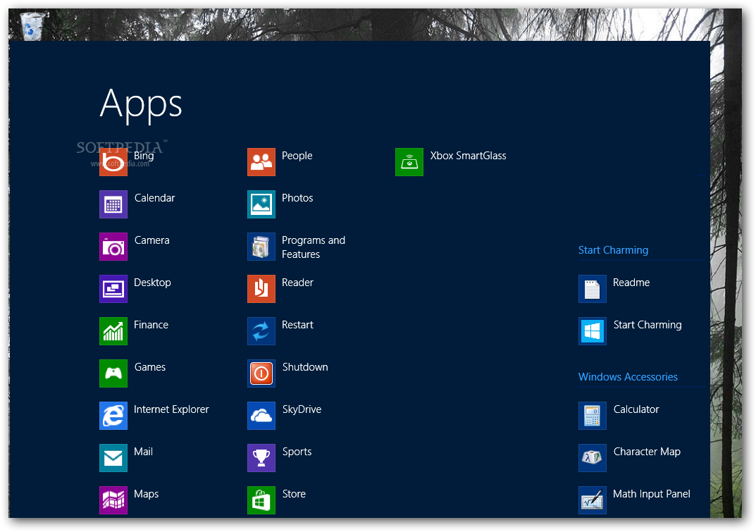Click the Restart label

pos(297,325)
